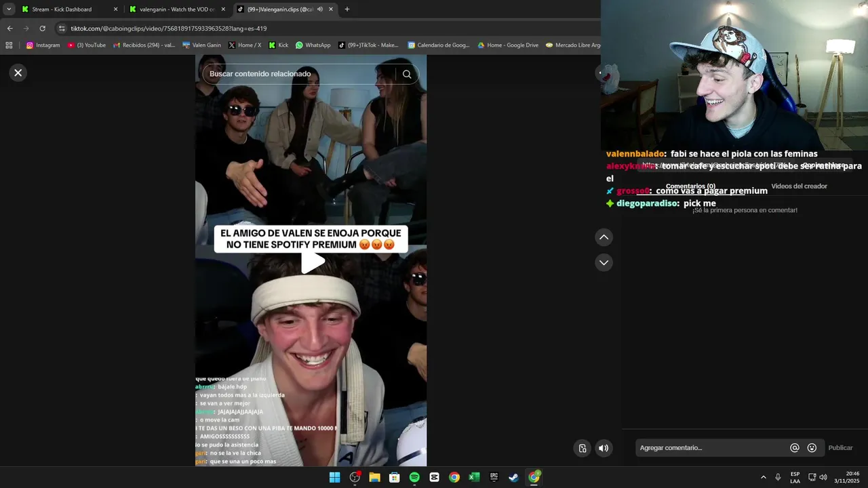Switch to valenganin Watch the VOD tab
Screen dimensions: 868x488
178,9
